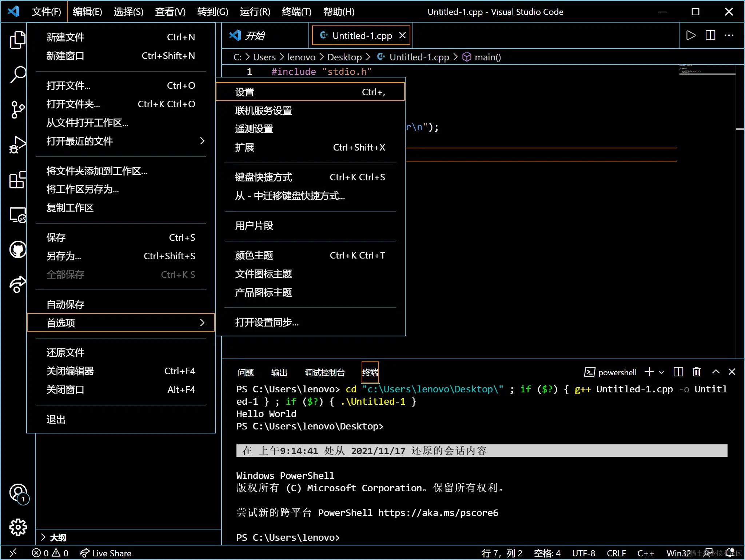Image resolution: width=745 pixels, height=560 pixels.
Task: Toggle the 自动保存 auto save option
Action: click(x=65, y=304)
